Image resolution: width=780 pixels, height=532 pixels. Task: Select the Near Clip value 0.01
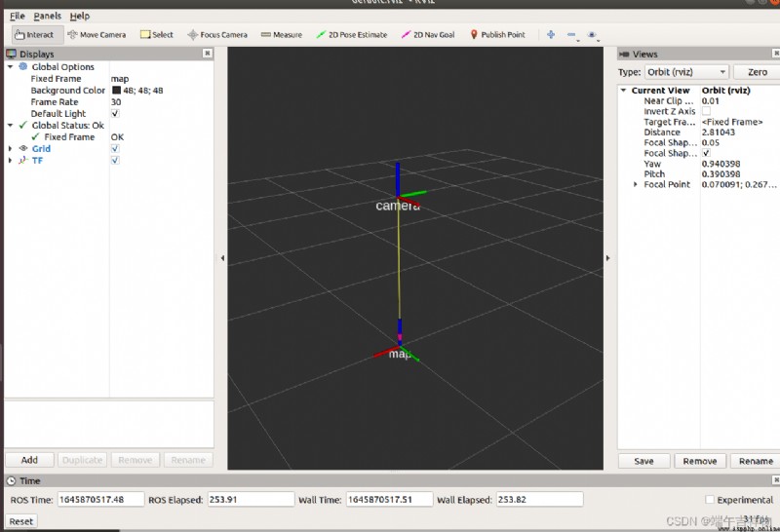pyautogui.click(x=711, y=100)
